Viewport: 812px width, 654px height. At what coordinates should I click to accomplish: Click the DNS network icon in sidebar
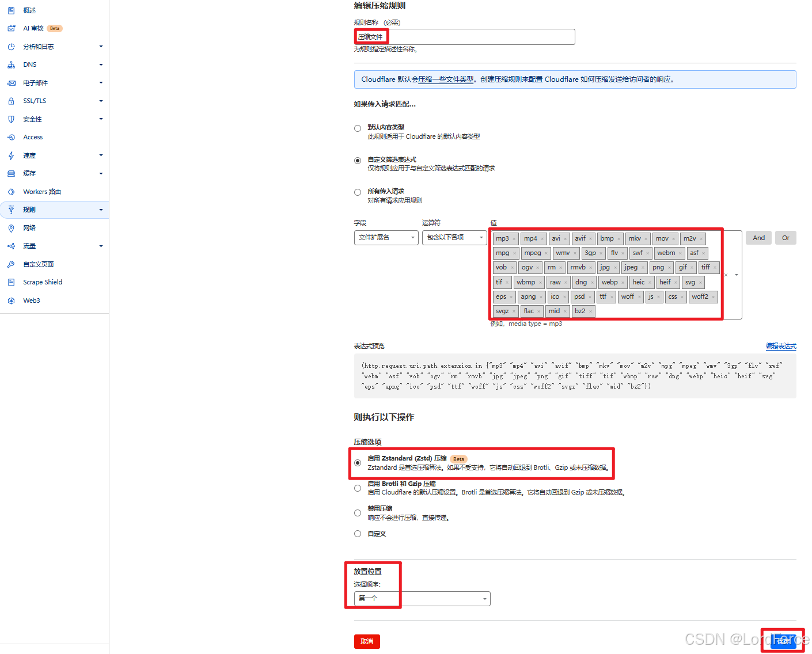(x=11, y=64)
